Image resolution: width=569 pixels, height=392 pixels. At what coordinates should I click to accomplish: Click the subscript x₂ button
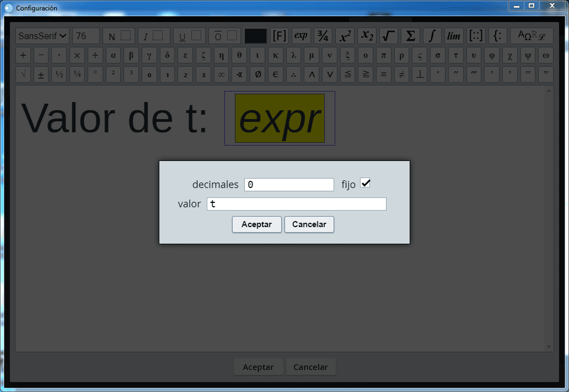[x=367, y=36]
